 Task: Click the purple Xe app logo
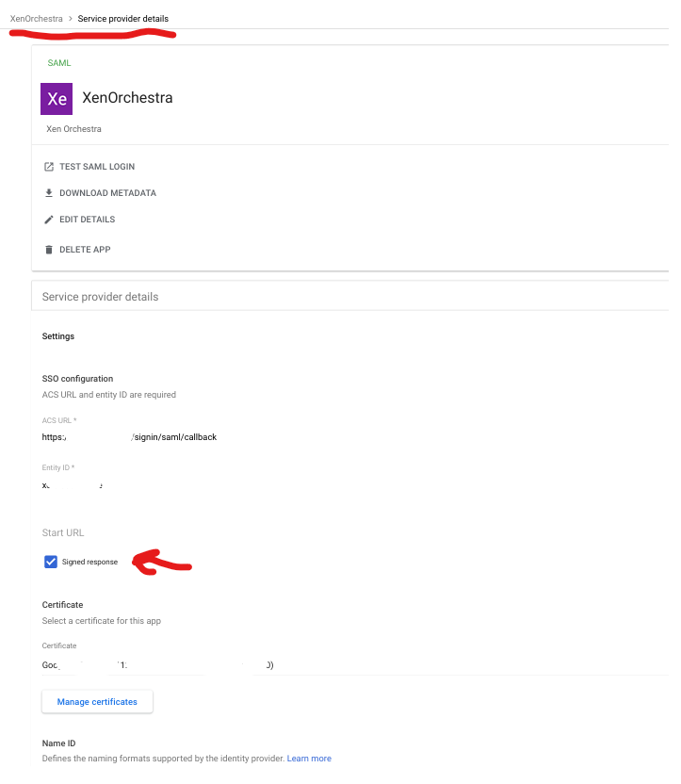pos(57,98)
